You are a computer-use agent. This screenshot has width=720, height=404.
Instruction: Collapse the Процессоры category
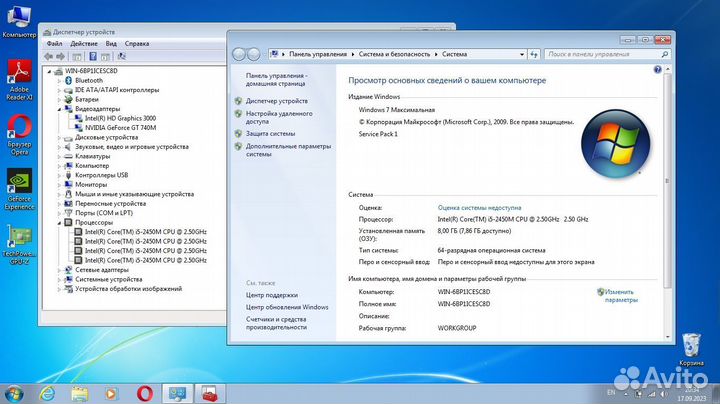tap(59, 223)
